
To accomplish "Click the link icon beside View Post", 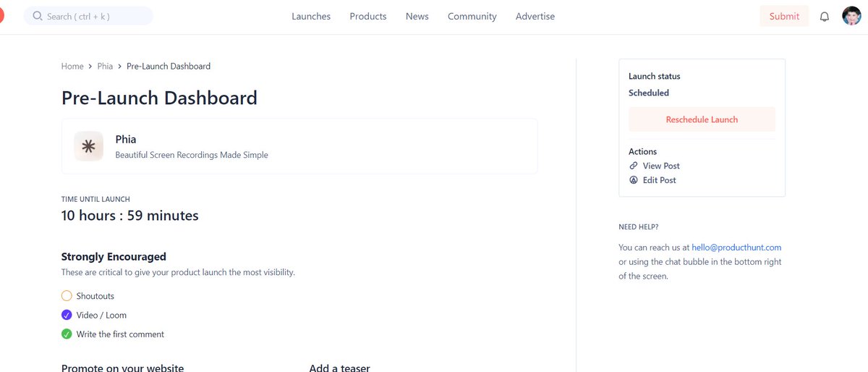I will pyautogui.click(x=634, y=166).
